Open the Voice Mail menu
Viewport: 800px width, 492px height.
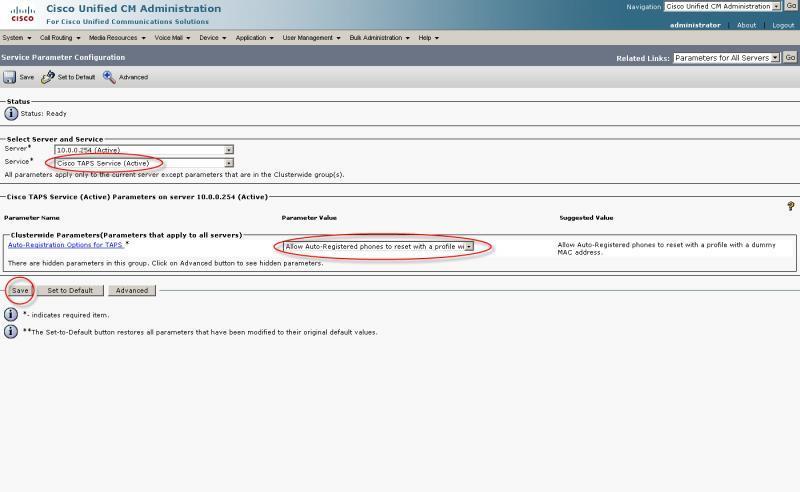pos(172,38)
